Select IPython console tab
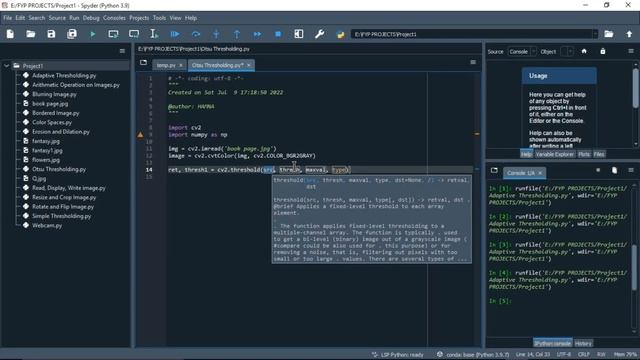Screen dimensions: 640x360 [x=552, y=343]
